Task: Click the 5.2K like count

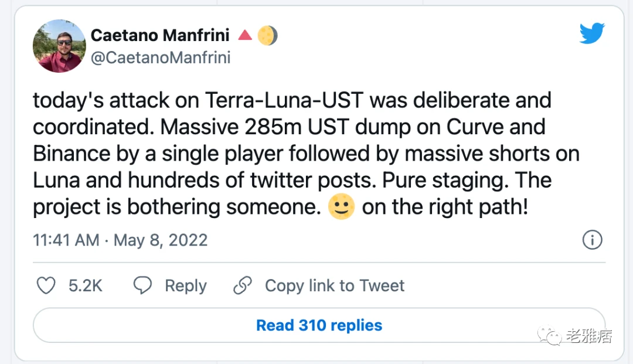Action: click(x=85, y=285)
